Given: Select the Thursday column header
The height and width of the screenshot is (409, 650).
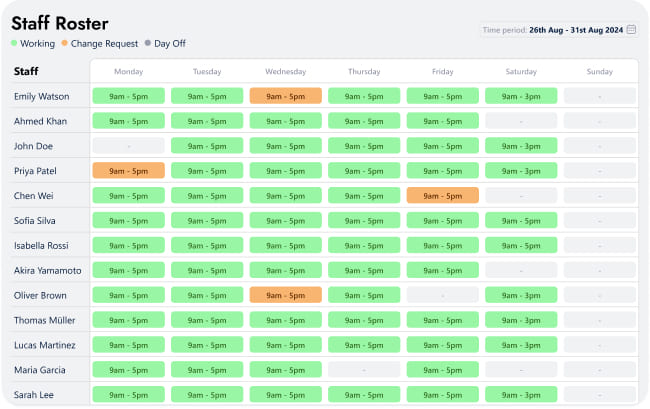Looking at the screenshot, I should (364, 72).
